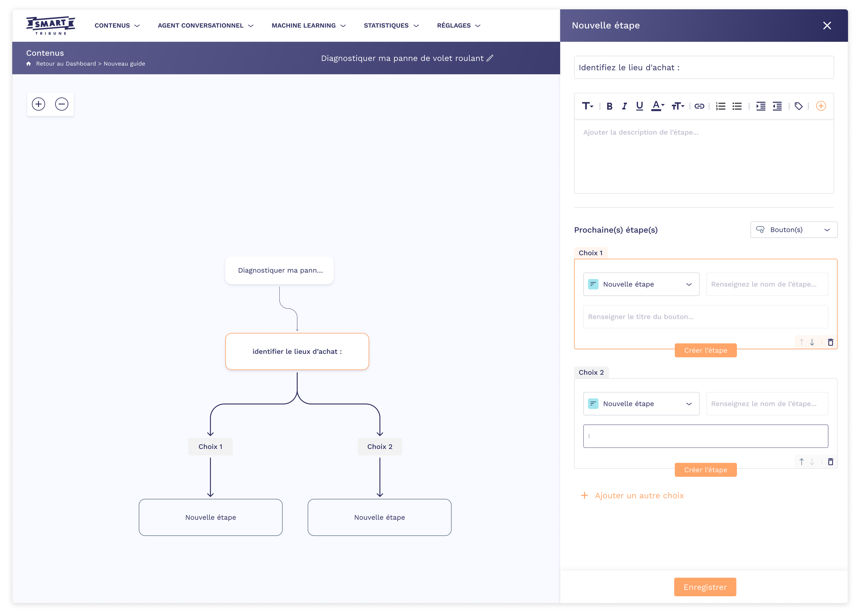Toggle italic text formatting
The height and width of the screenshot is (616, 862).
(x=624, y=106)
